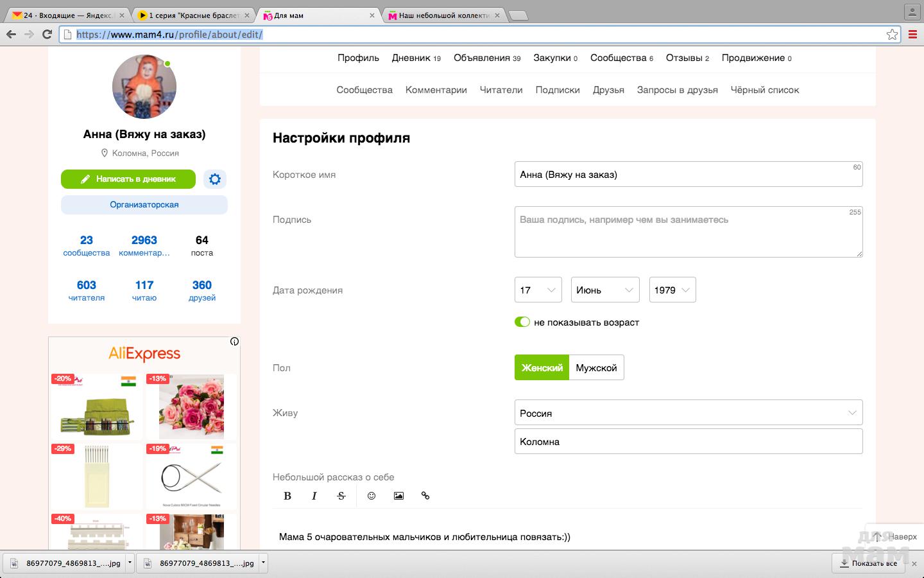Apply strikethrough formatting in the editor

click(341, 496)
